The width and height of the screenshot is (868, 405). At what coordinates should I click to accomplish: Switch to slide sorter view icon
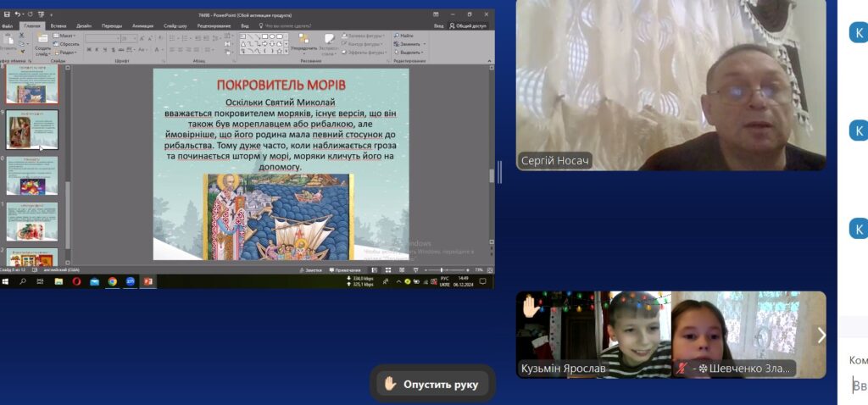388,270
